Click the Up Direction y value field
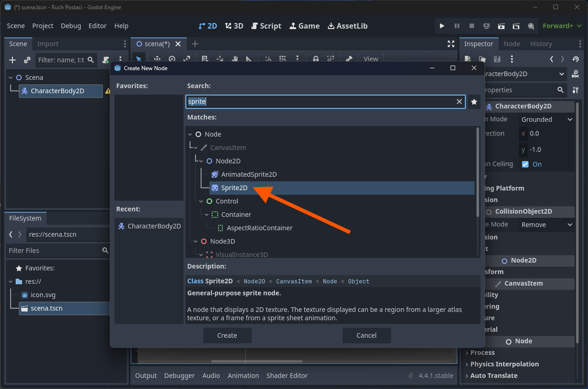The image size is (588, 389). click(x=547, y=150)
